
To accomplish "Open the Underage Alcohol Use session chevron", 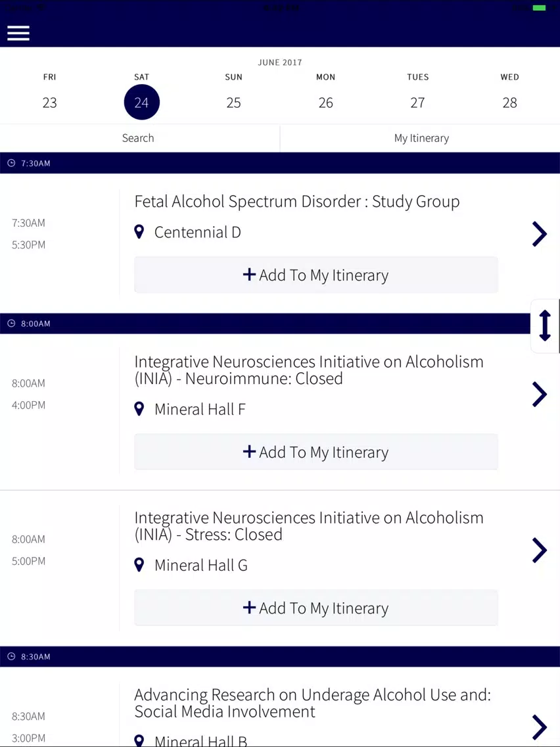I will [x=539, y=727].
